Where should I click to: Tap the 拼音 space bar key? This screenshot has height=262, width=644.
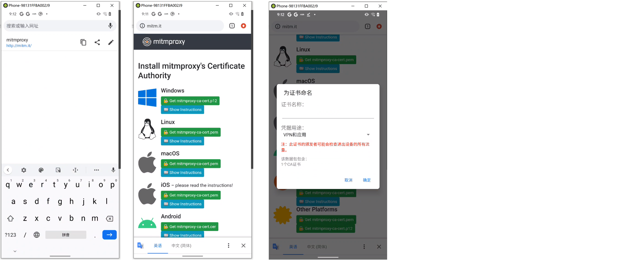66,235
